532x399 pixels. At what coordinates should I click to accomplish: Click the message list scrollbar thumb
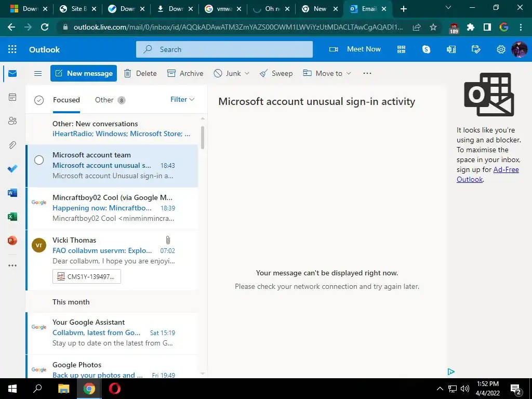click(x=203, y=137)
